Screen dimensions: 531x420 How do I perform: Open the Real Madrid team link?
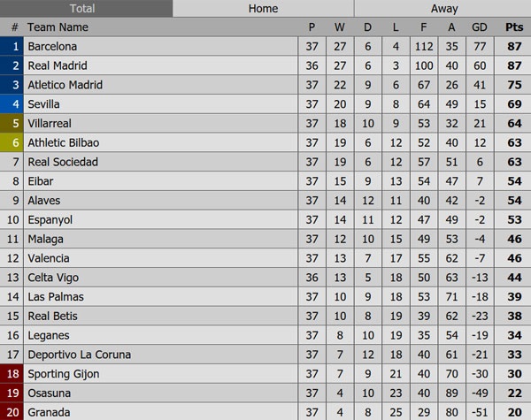coord(58,65)
